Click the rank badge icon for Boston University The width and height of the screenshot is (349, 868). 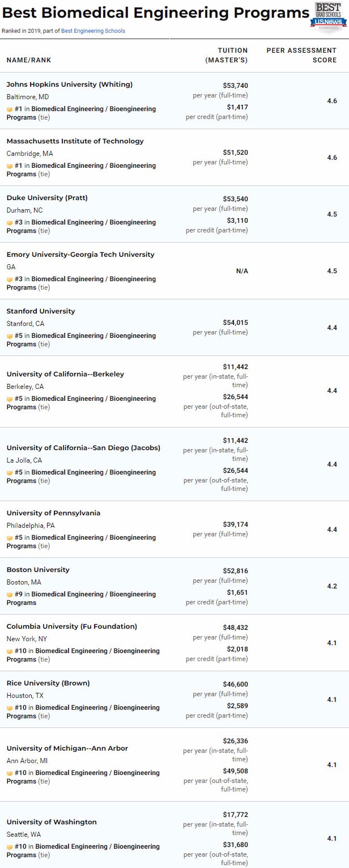pos(9,594)
